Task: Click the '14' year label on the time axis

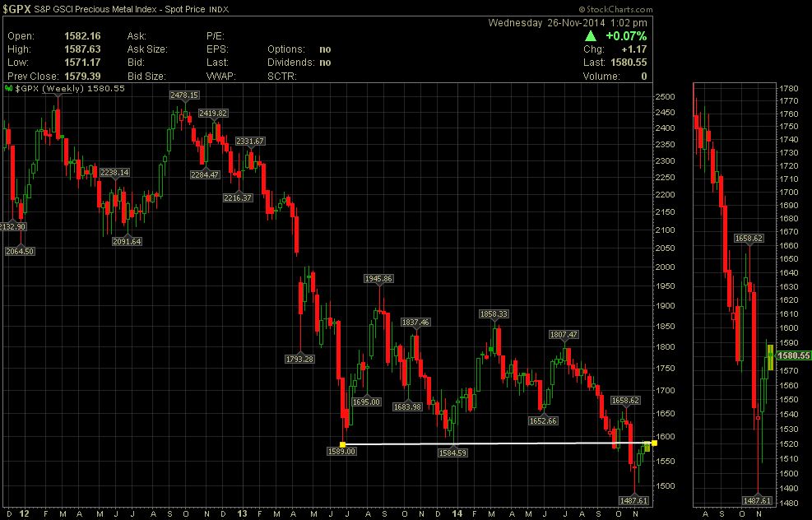Action: point(457,514)
